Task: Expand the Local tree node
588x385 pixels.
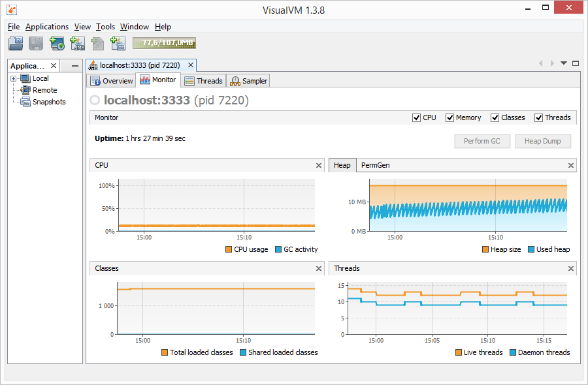Action: click(x=13, y=79)
